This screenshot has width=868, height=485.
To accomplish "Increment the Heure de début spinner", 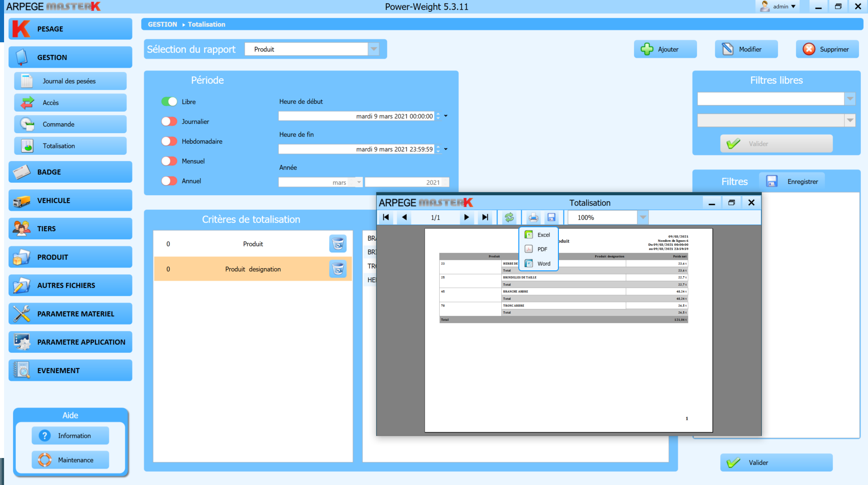I will [x=438, y=114].
